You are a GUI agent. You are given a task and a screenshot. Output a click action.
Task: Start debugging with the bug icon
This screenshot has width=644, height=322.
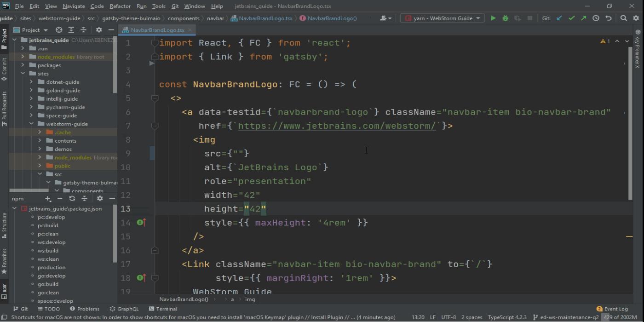(x=505, y=18)
